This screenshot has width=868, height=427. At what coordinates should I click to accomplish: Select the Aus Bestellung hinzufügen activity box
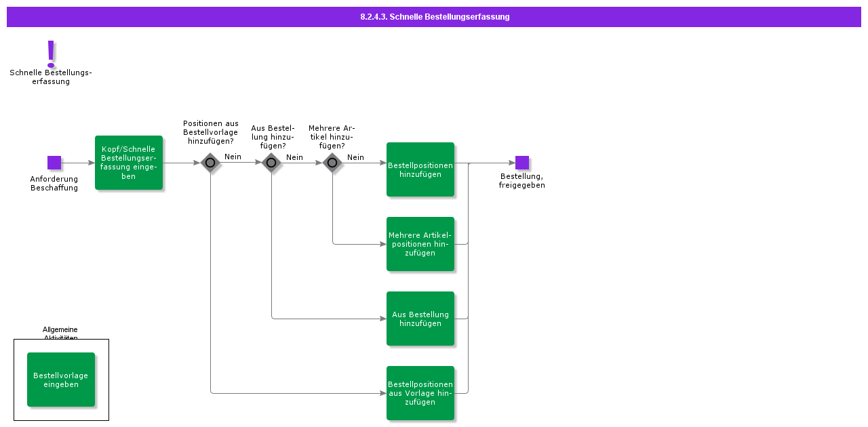(420, 319)
